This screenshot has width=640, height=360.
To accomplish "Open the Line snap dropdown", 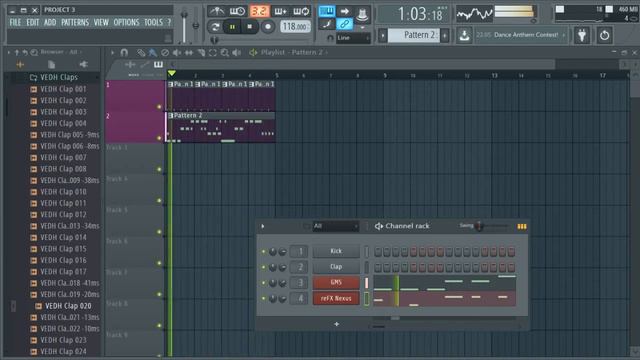I will pyautogui.click(x=353, y=38).
